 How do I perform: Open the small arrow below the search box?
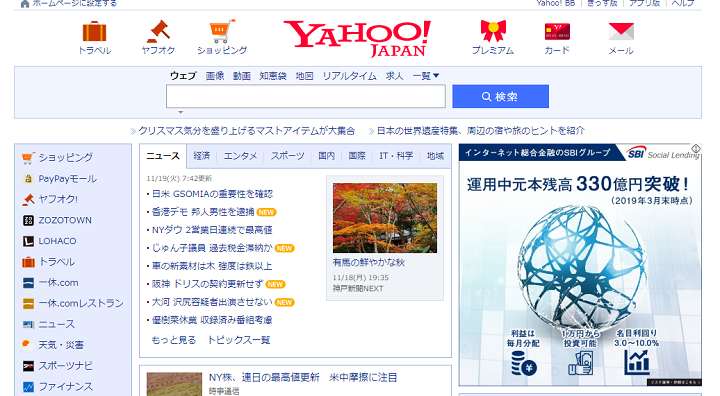[x=180, y=112]
